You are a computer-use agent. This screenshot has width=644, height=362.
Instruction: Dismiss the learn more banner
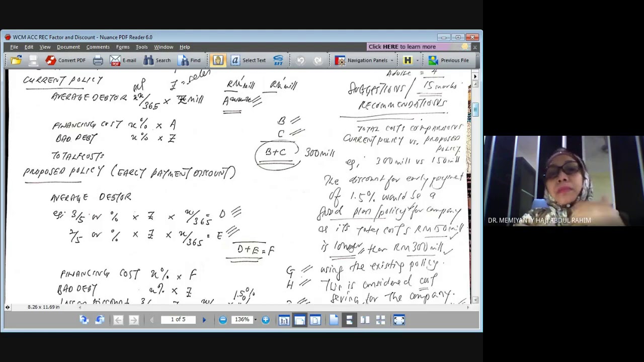coord(474,47)
